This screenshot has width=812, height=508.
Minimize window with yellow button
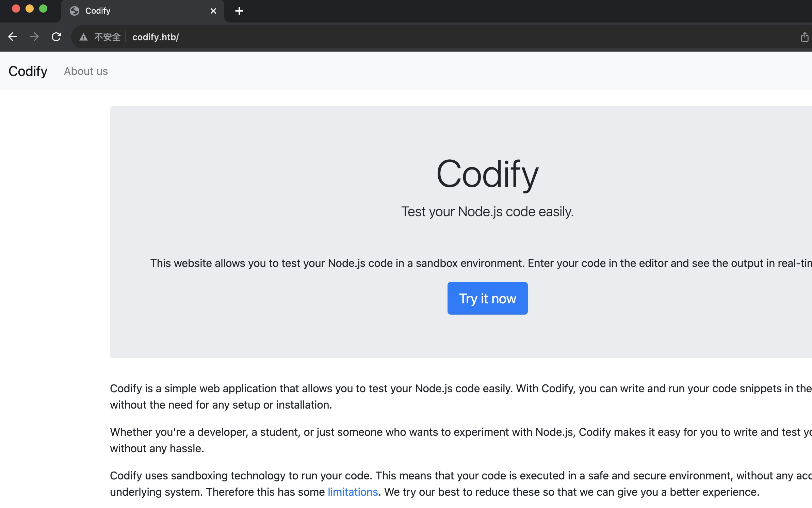tap(30, 9)
